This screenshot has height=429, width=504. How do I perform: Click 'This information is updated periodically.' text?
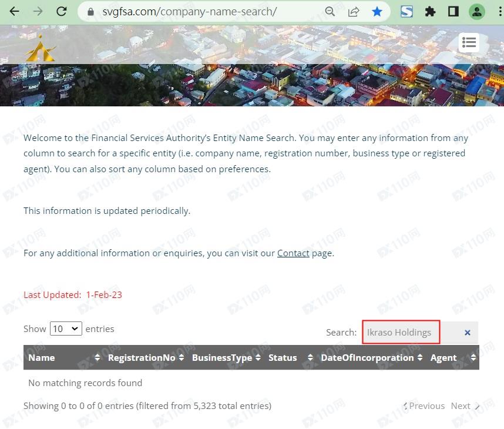107,211
